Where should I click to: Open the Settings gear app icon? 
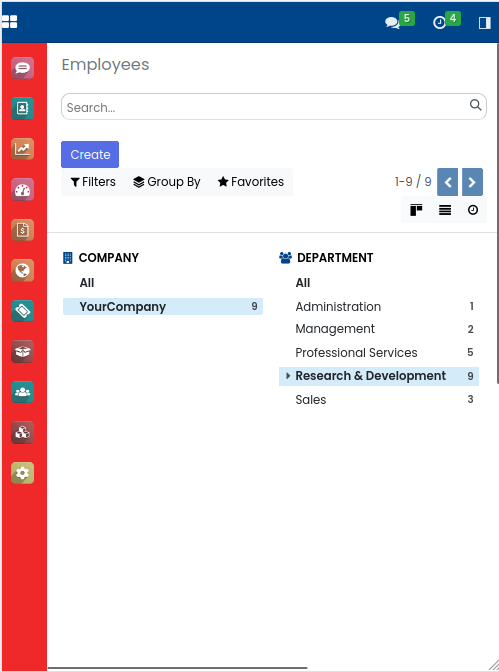(22, 473)
